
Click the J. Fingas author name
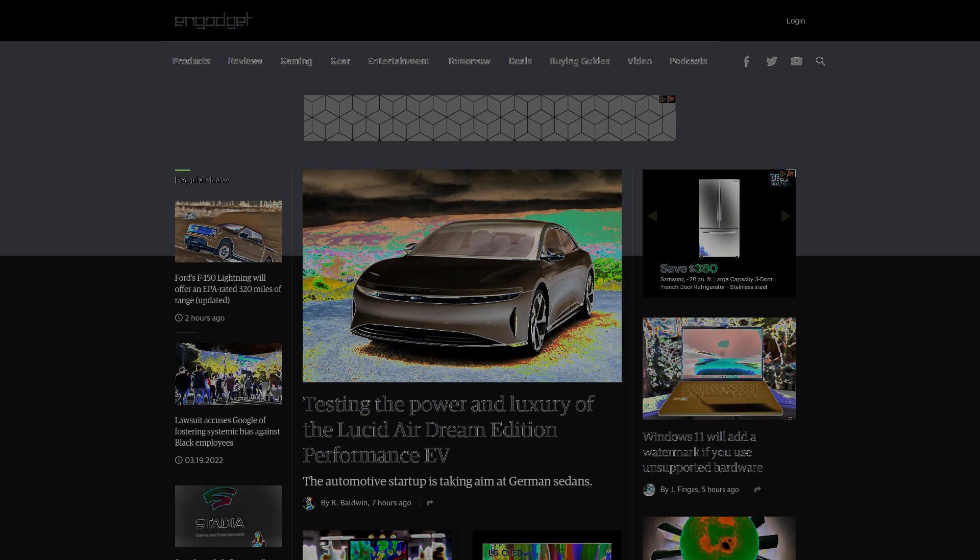pyautogui.click(x=684, y=490)
